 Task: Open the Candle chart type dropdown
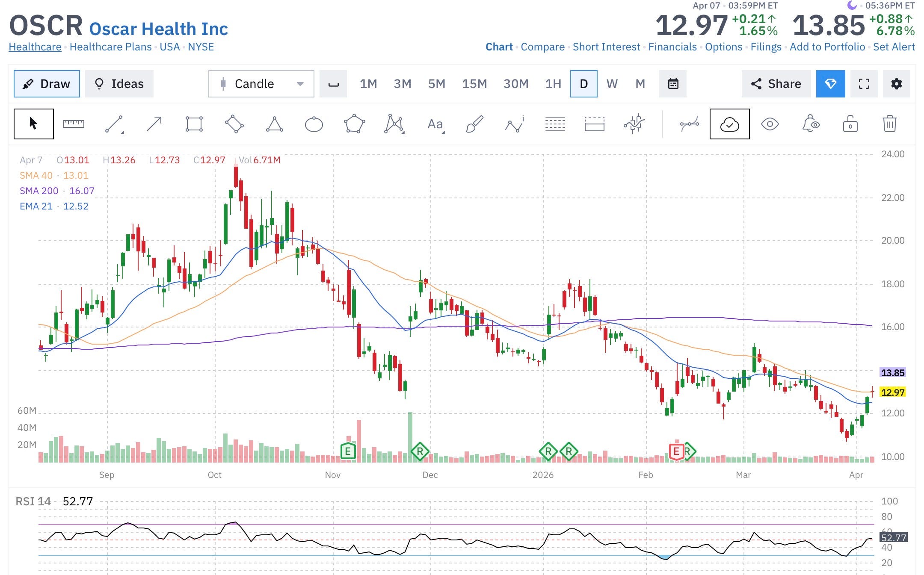[x=261, y=84]
